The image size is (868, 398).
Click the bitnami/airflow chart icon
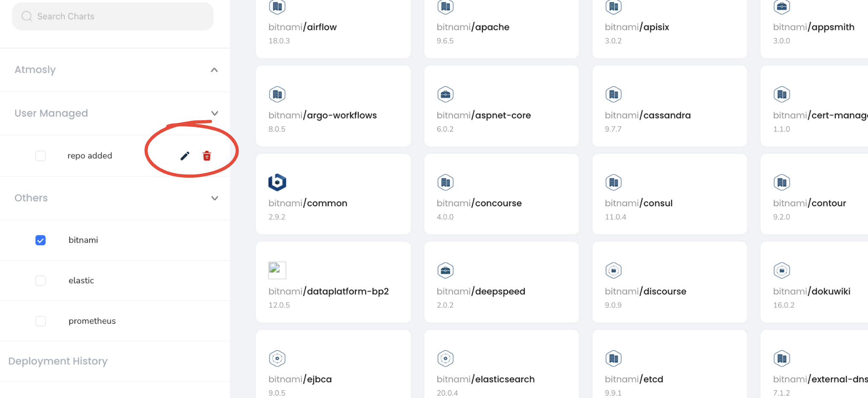[277, 6]
